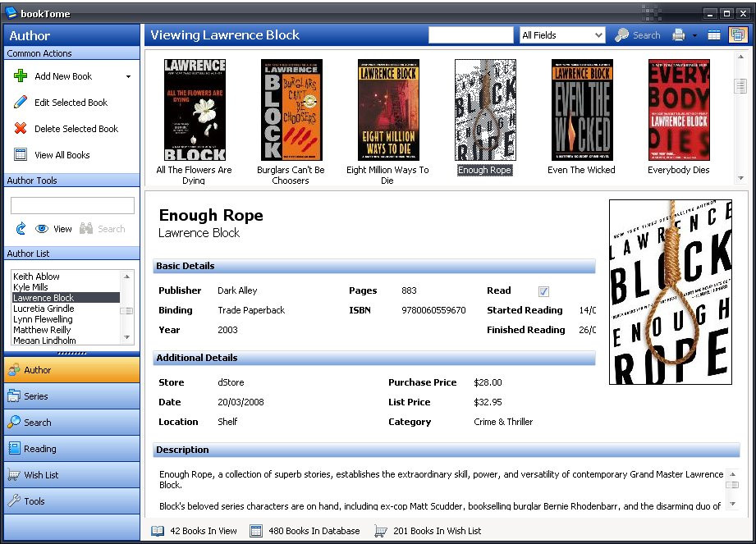Focus the top search text box
This screenshot has width=756, height=544.
[x=471, y=35]
